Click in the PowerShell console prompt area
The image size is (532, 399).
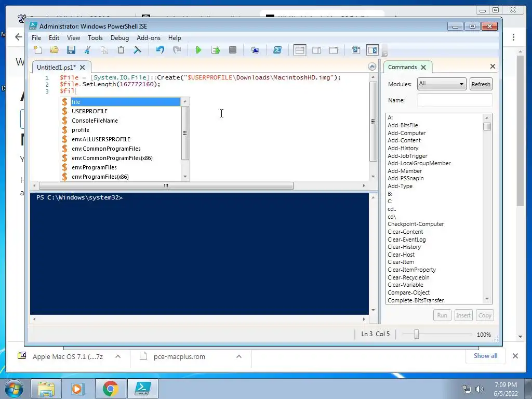(199, 254)
